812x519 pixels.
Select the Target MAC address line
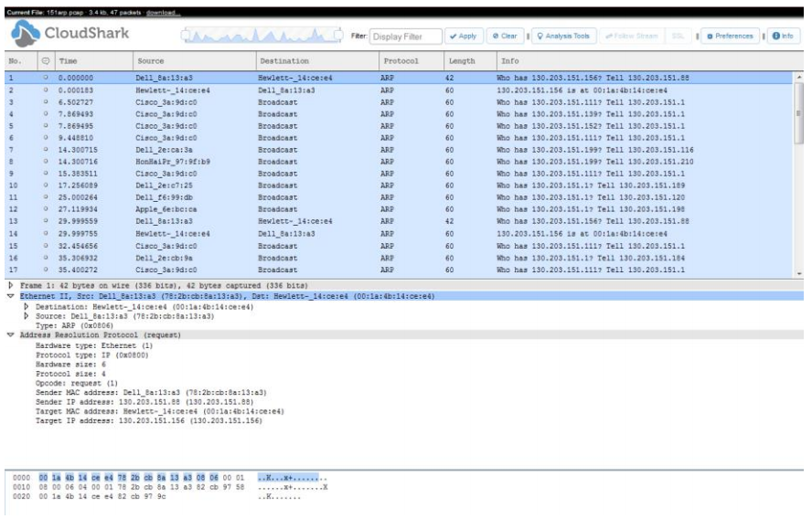coord(159,411)
